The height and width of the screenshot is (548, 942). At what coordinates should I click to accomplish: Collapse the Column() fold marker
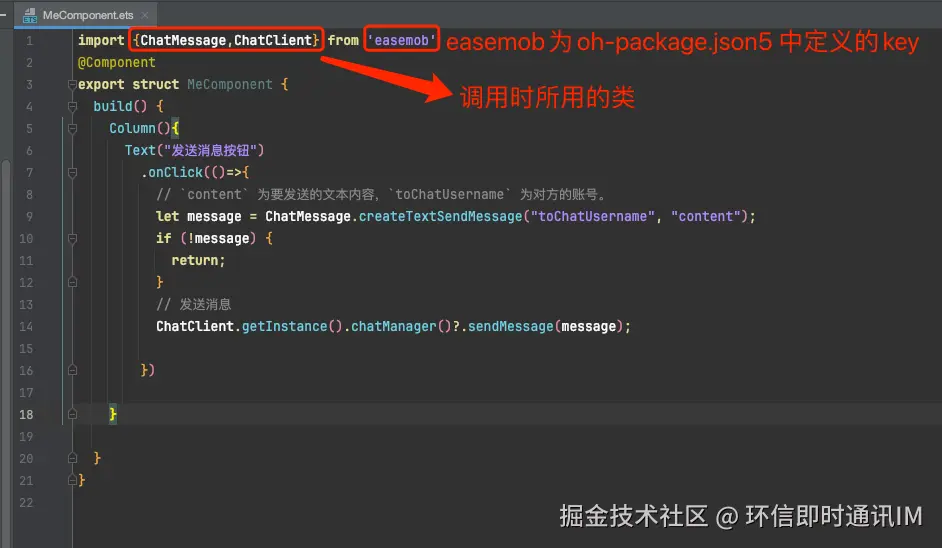coord(72,128)
